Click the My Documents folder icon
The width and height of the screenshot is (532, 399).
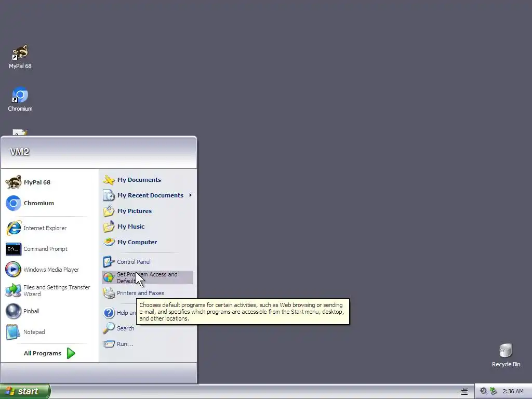(109, 179)
